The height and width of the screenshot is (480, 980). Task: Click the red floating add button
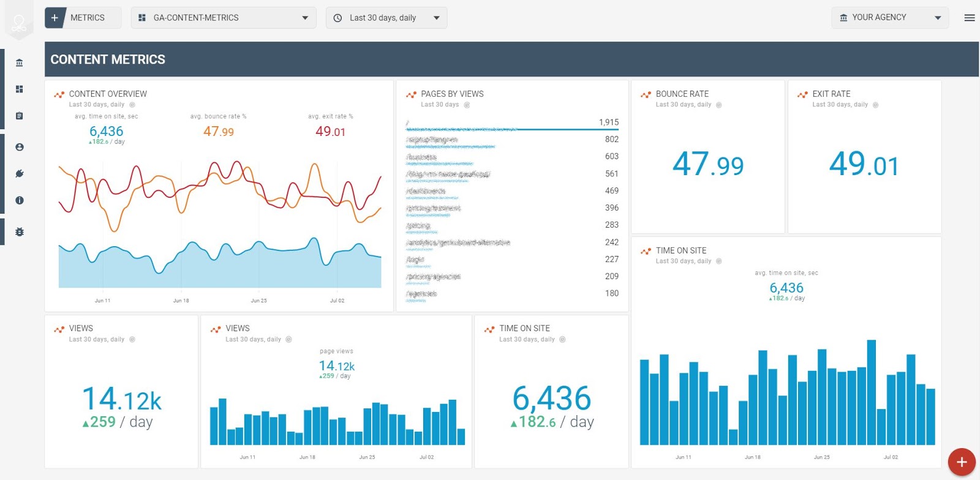click(x=962, y=462)
